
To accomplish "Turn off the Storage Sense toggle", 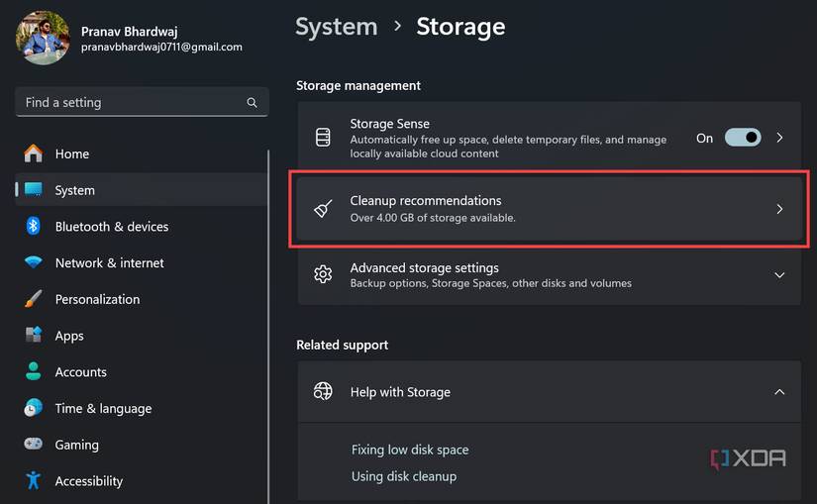I will pyautogui.click(x=743, y=139).
